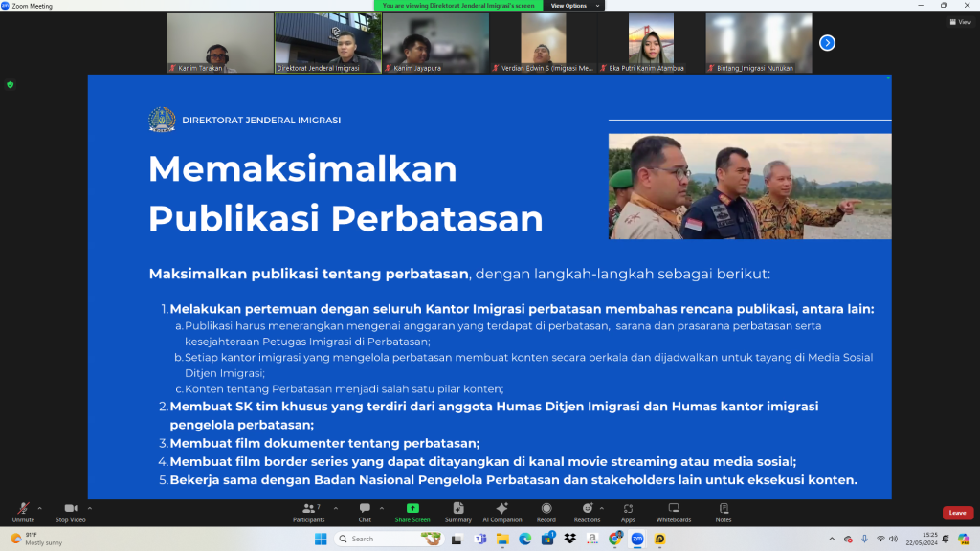Click the Direktorat Jenderal Imigrasi emblem logo
This screenshot has height=551, width=980.
(x=162, y=120)
